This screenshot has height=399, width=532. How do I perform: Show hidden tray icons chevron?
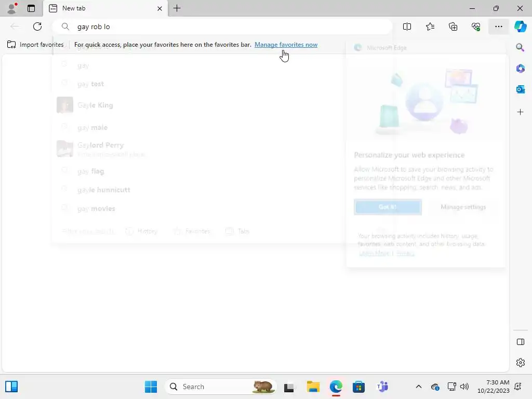[419, 387]
